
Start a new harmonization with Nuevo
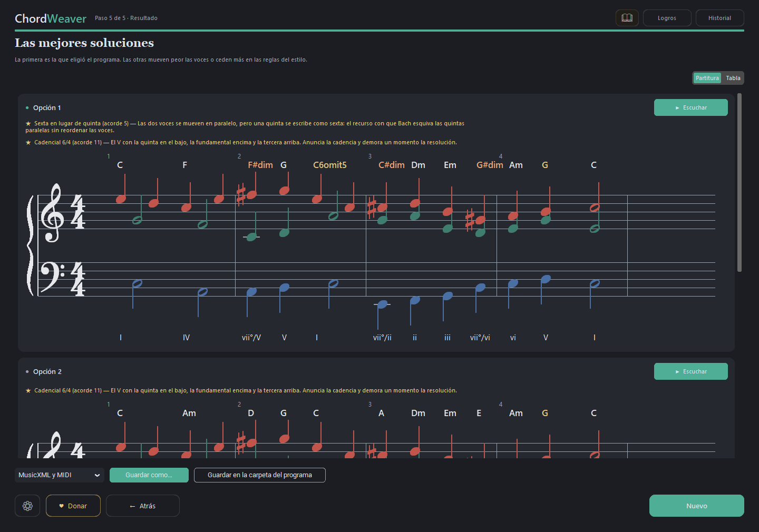coord(697,506)
